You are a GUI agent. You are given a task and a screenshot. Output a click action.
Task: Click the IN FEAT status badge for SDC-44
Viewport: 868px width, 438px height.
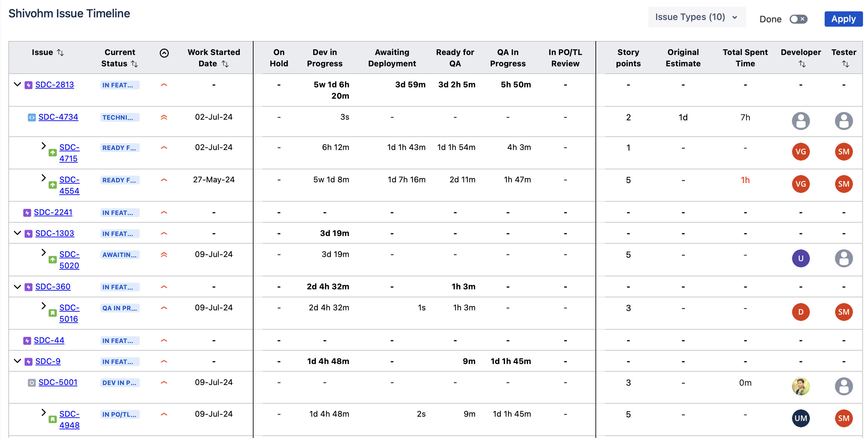119,340
